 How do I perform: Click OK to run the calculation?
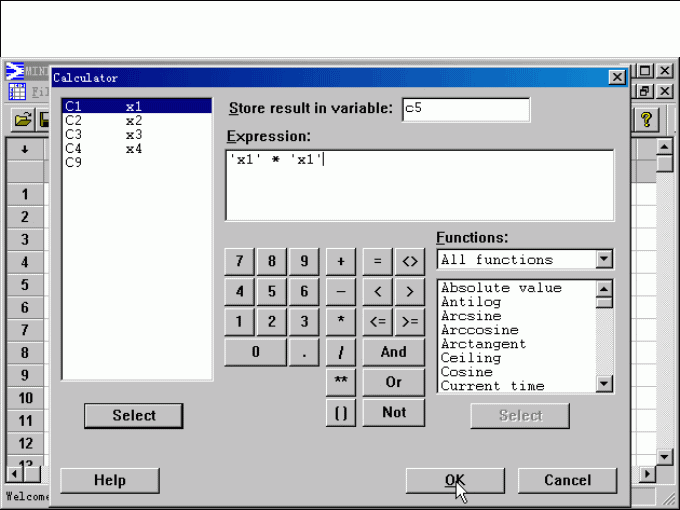(x=455, y=480)
